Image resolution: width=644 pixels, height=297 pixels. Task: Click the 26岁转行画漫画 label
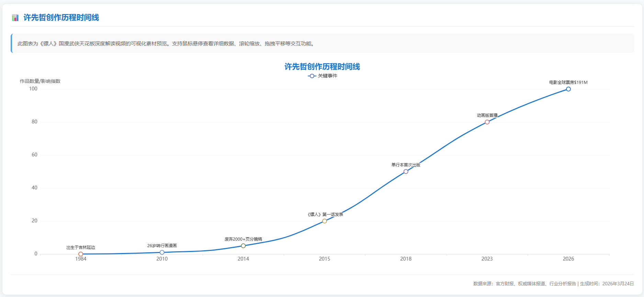click(x=162, y=246)
